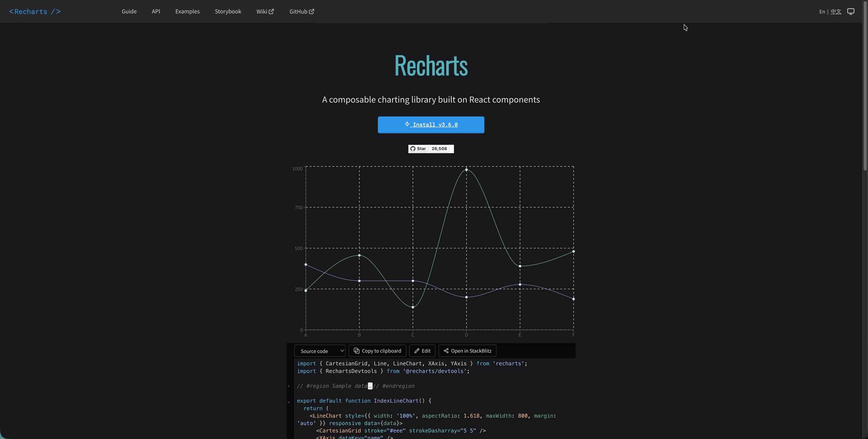This screenshot has width=868, height=439.
Task: Click the GitHub Star button
Action: click(x=418, y=149)
